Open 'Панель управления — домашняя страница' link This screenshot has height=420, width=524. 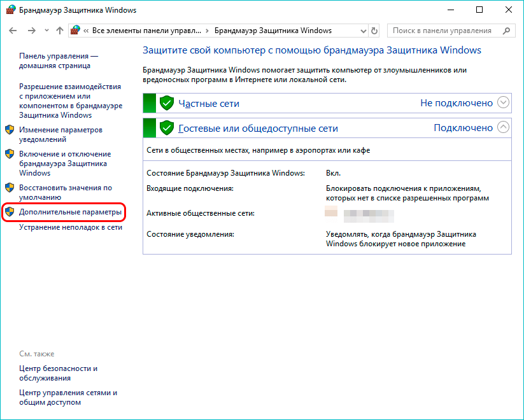(x=59, y=61)
